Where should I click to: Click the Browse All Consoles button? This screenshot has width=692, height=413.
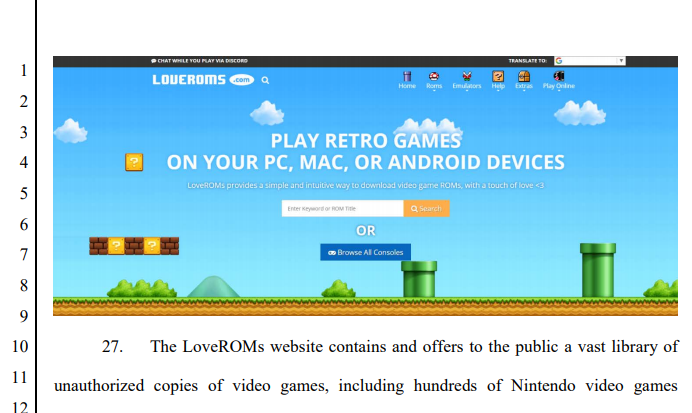pyautogui.click(x=365, y=252)
